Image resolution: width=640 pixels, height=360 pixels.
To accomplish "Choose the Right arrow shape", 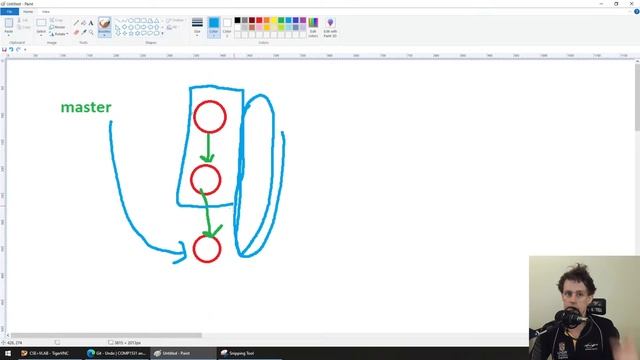I will click(x=144, y=27).
